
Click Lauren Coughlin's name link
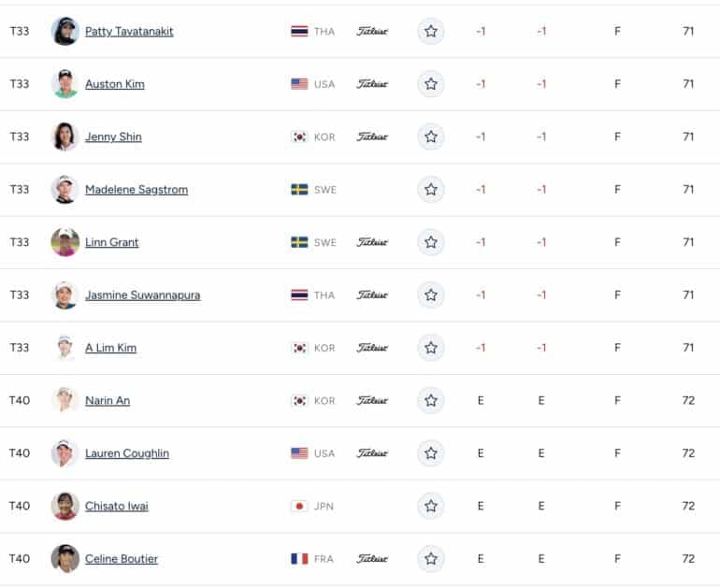tap(127, 453)
